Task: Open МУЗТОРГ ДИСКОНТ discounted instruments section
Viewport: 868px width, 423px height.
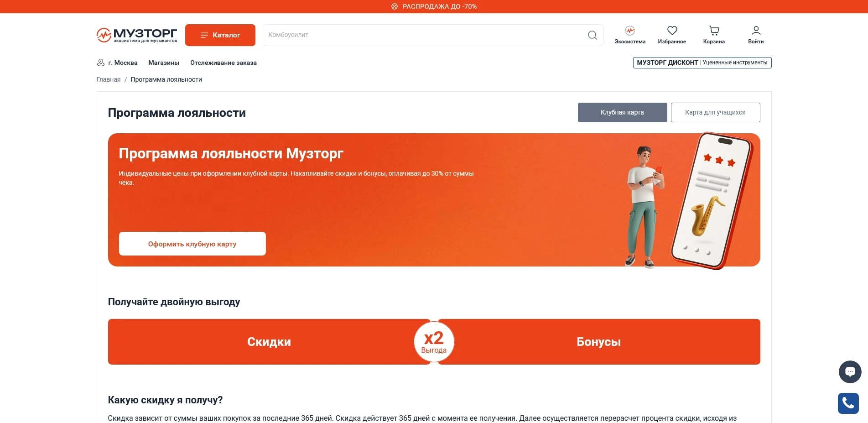Action: tap(701, 62)
